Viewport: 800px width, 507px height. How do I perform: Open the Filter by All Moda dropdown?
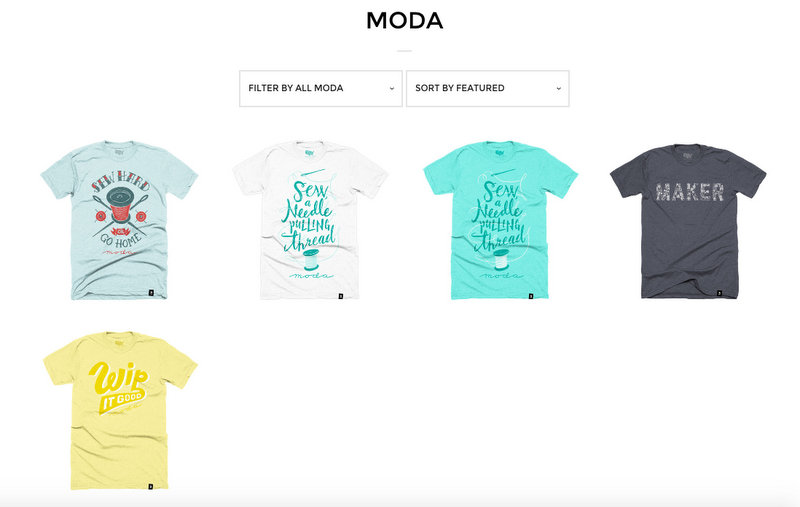tap(321, 88)
